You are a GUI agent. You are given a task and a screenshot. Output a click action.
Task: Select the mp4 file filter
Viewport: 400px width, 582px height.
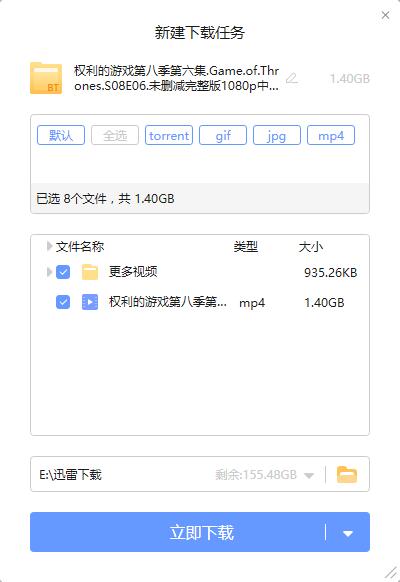click(x=331, y=135)
